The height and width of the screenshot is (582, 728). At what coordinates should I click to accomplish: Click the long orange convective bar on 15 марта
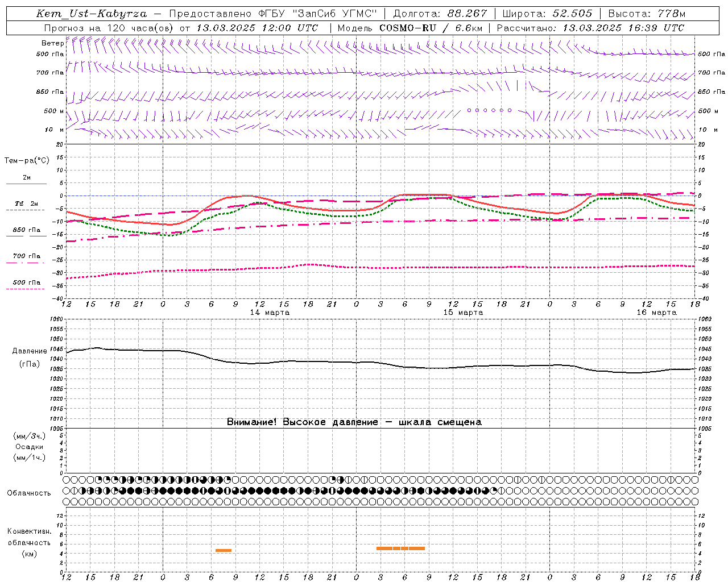tap(400, 548)
